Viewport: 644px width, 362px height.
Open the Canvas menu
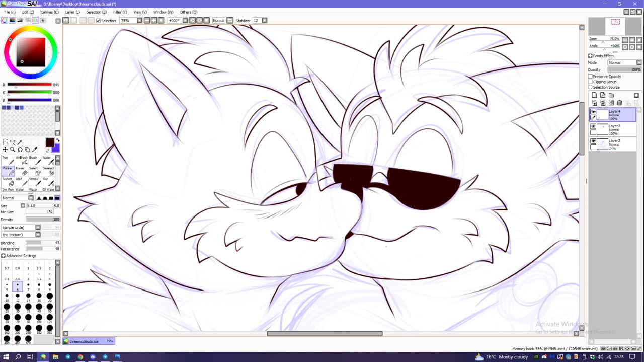47,12
